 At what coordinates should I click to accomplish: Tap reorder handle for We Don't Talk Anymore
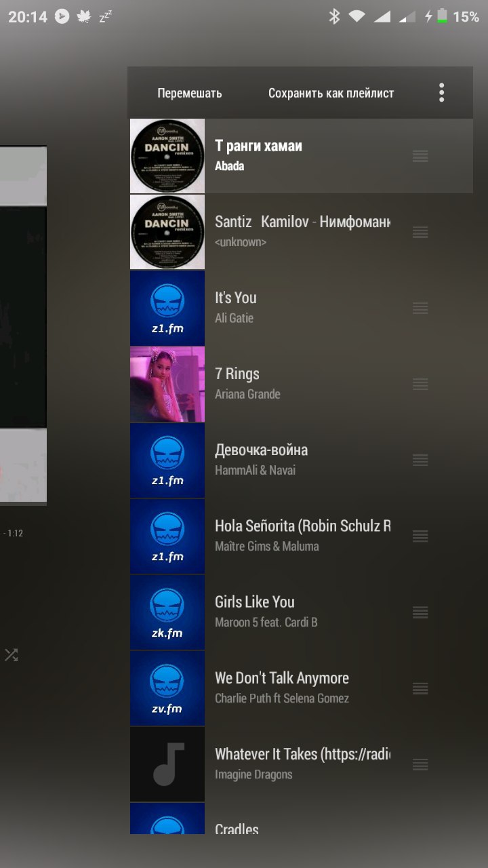tap(420, 688)
